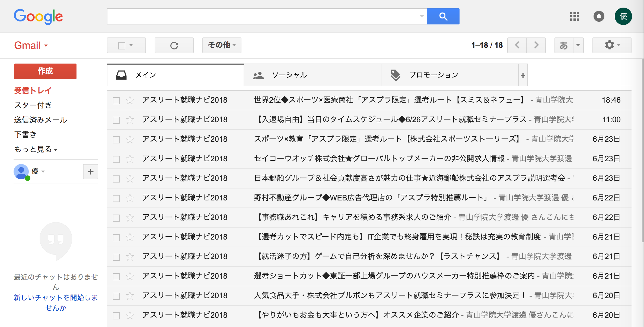The height and width of the screenshot is (327, 644).
Task: Check the スポーツ×教育 email checkbox
Action: click(x=116, y=140)
